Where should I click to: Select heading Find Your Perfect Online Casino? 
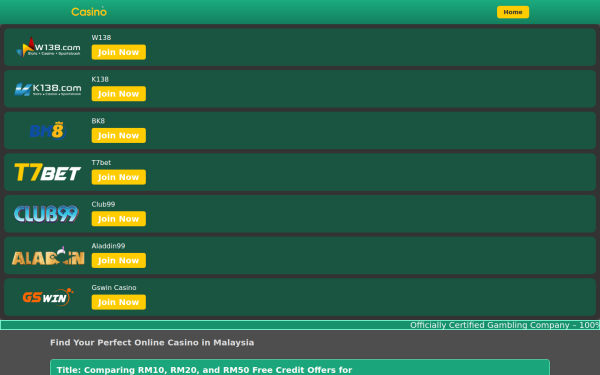152,342
